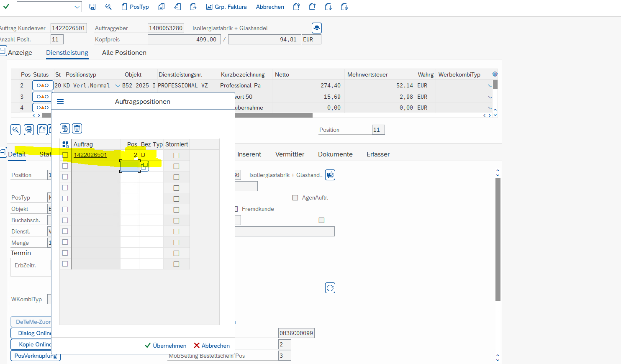Screen dimensions: 621x364
Task: Open order link 1422026501
Action: click(x=90, y=155)
